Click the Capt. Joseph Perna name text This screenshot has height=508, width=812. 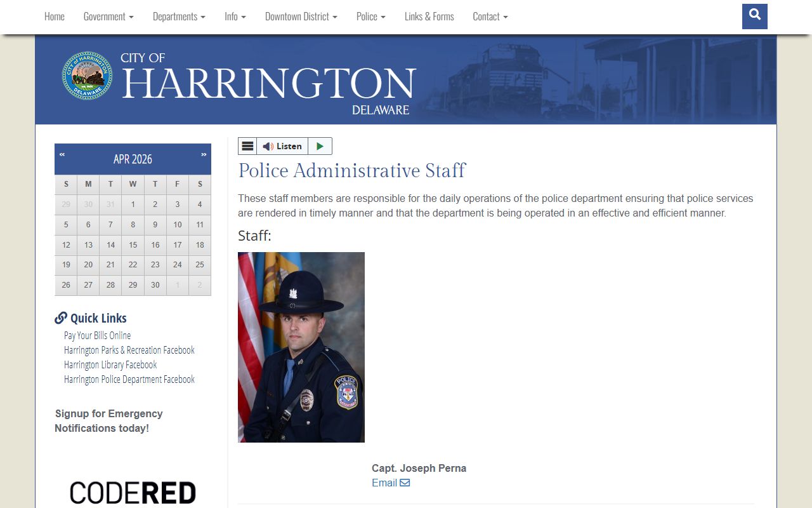pyautogui.click(x=419, y=468)
